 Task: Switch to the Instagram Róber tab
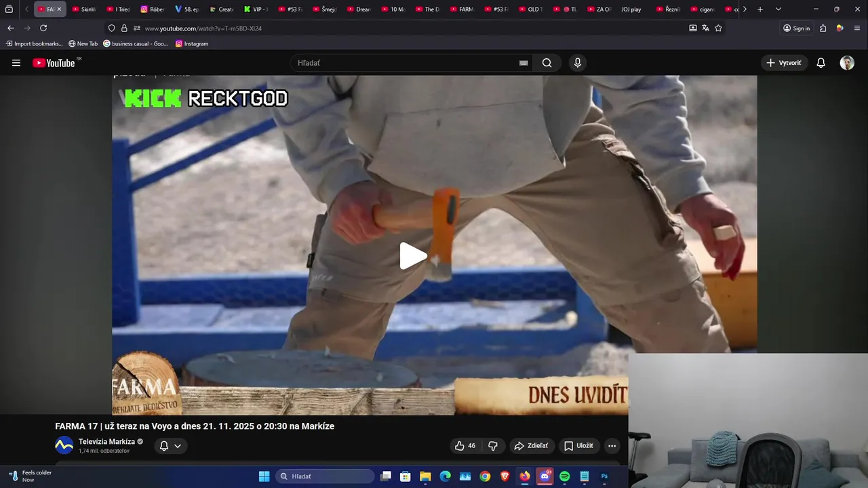[x=153, y=9]
